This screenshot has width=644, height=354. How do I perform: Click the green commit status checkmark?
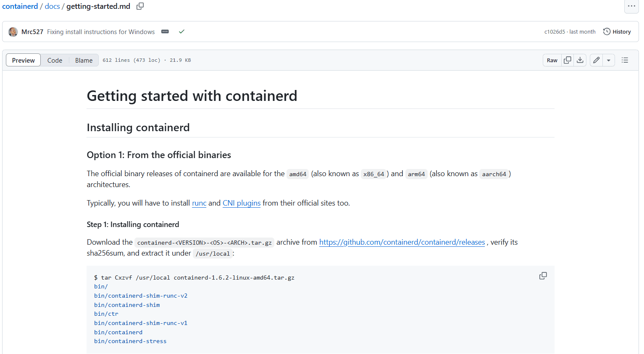181,32
